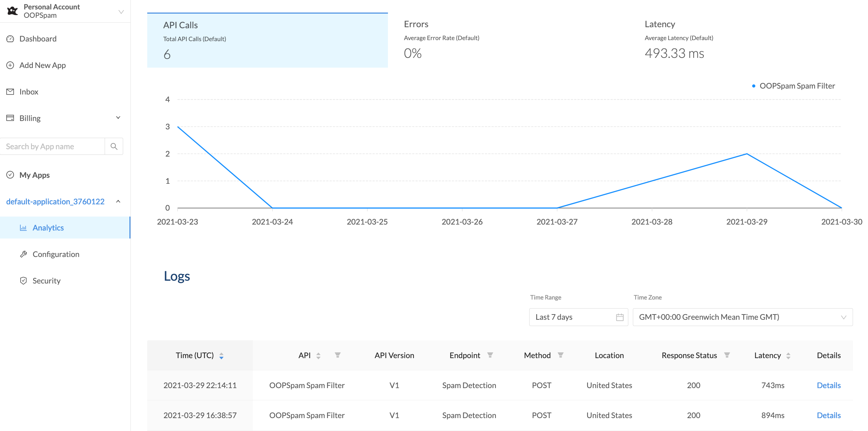Open the Method column filter icon

point(561,355)
